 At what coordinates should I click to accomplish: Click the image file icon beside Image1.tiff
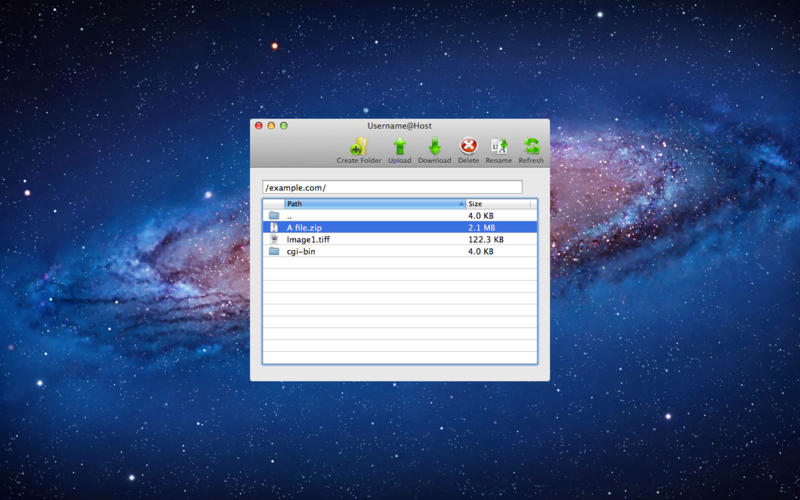click(x=274, y=240)
